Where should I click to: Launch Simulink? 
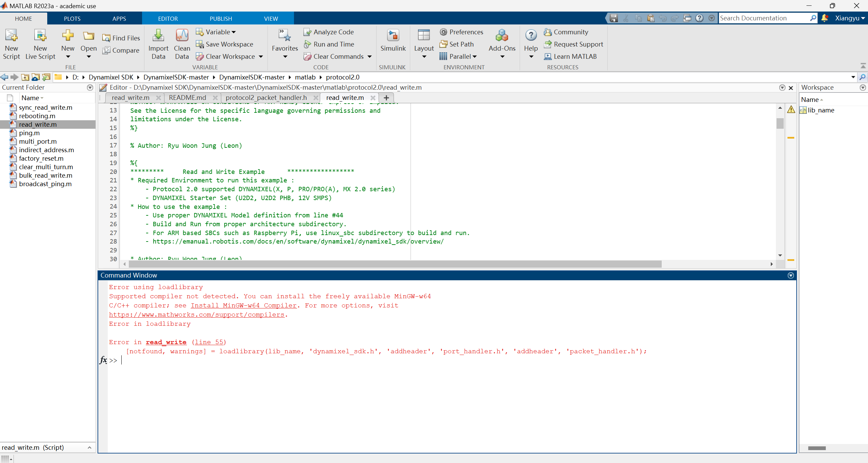pos(393,40)
